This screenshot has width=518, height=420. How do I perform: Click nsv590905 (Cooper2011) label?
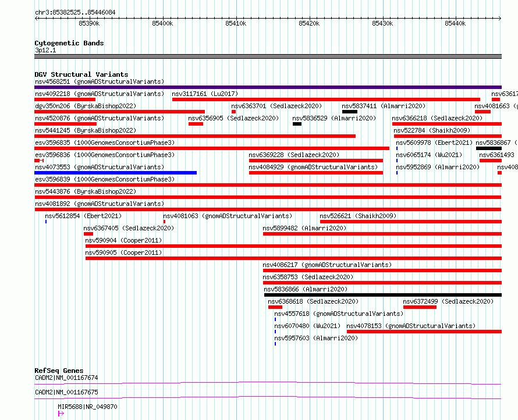[x=123, y=252]
